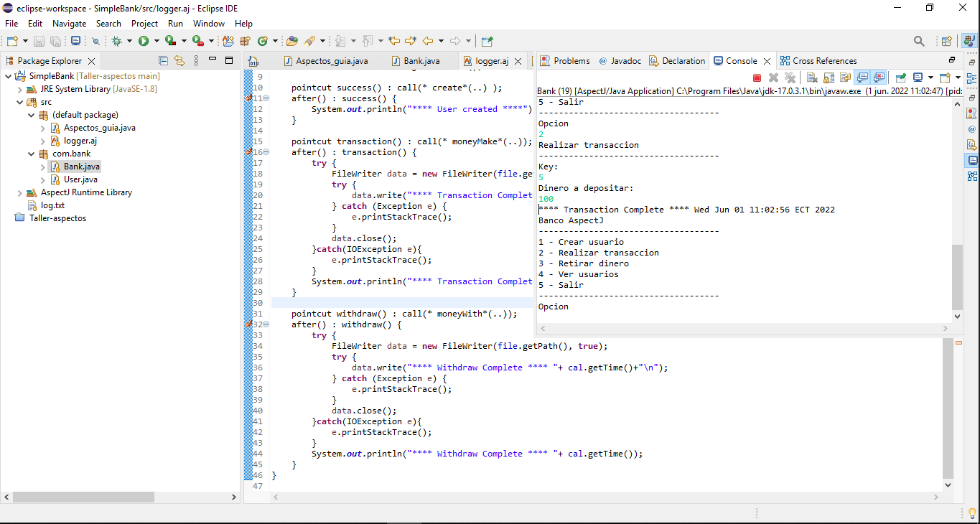Select log.txt in Package Explorer
980x524 pixels.
click(x=52, y=205)
